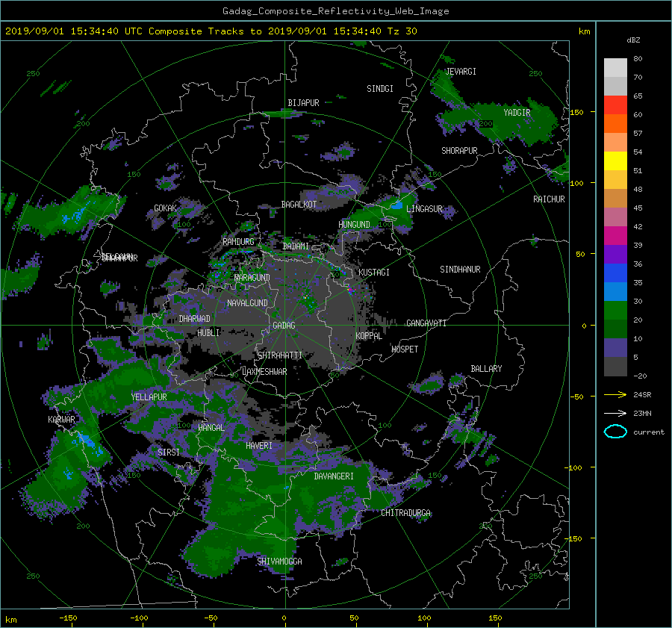Screen dimensions: 672x628
Task: Click the magenta 42 dBZ color swatch
Action: (x=615, y=236)
